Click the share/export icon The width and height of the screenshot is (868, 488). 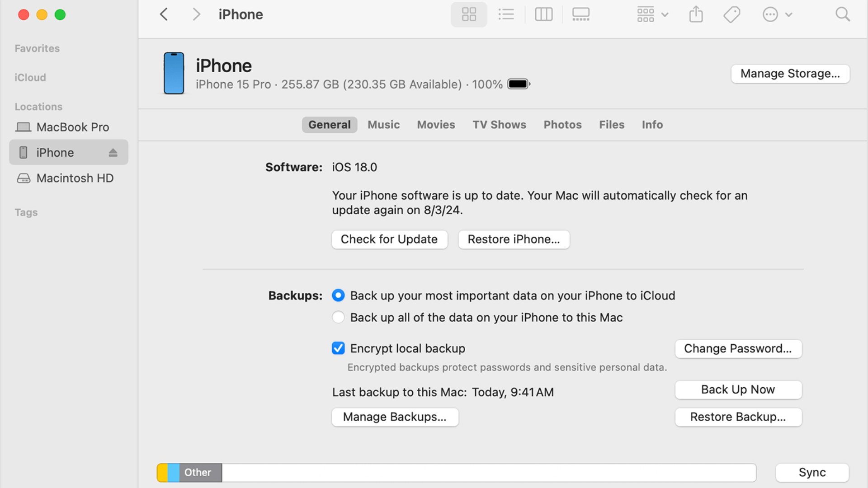tap(696, 15)
